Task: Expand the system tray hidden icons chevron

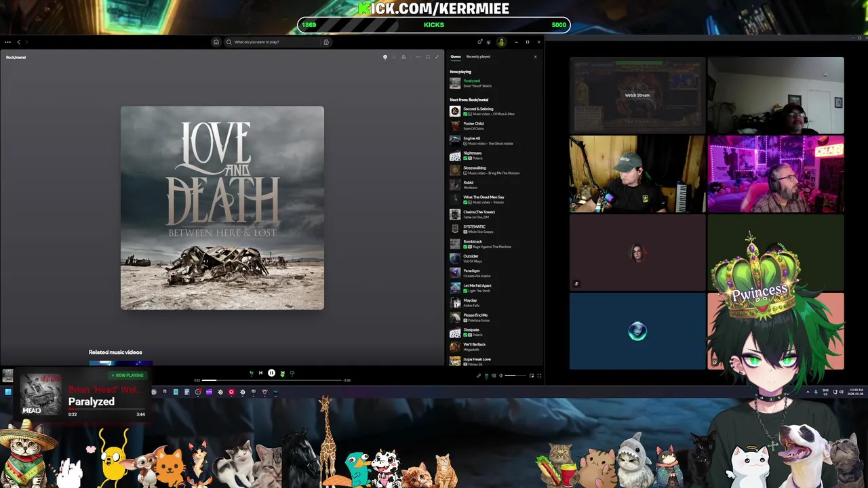Action: pyautogui.click(x=808, y=392)
